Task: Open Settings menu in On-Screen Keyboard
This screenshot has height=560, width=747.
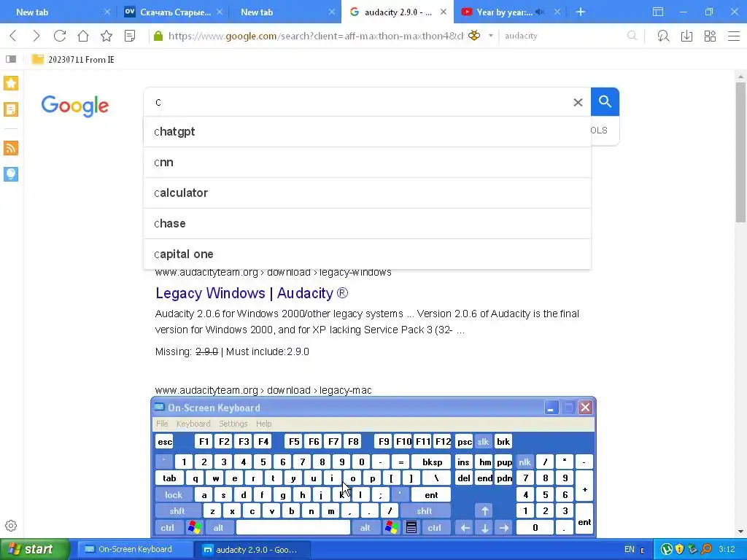Action: (233, 424)
